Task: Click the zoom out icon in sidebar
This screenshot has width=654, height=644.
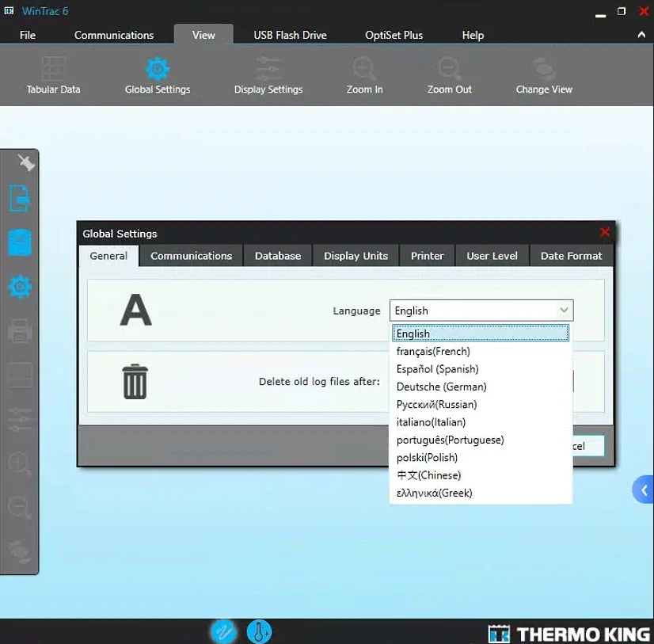Action: coord(20,508)
